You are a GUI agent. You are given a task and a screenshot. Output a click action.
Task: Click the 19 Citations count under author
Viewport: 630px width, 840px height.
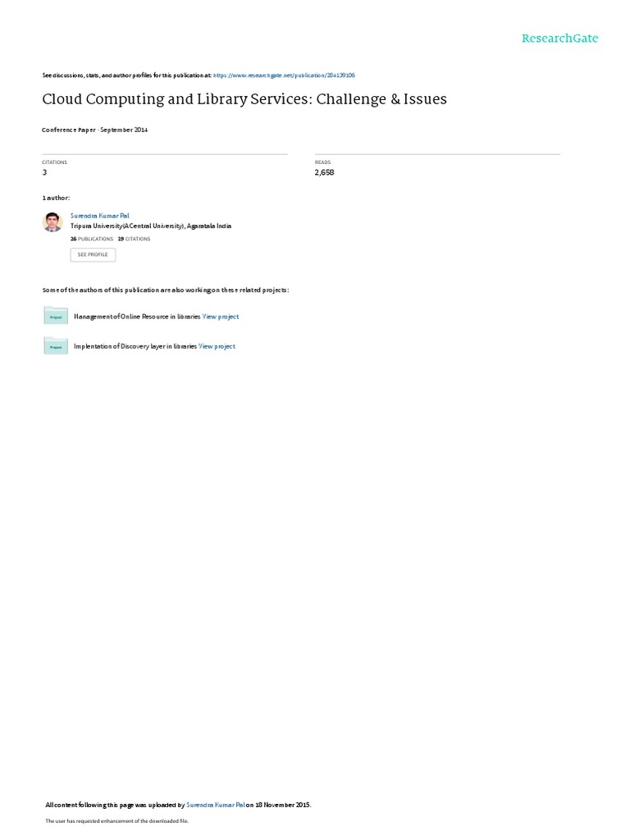[x=134, y=239]
